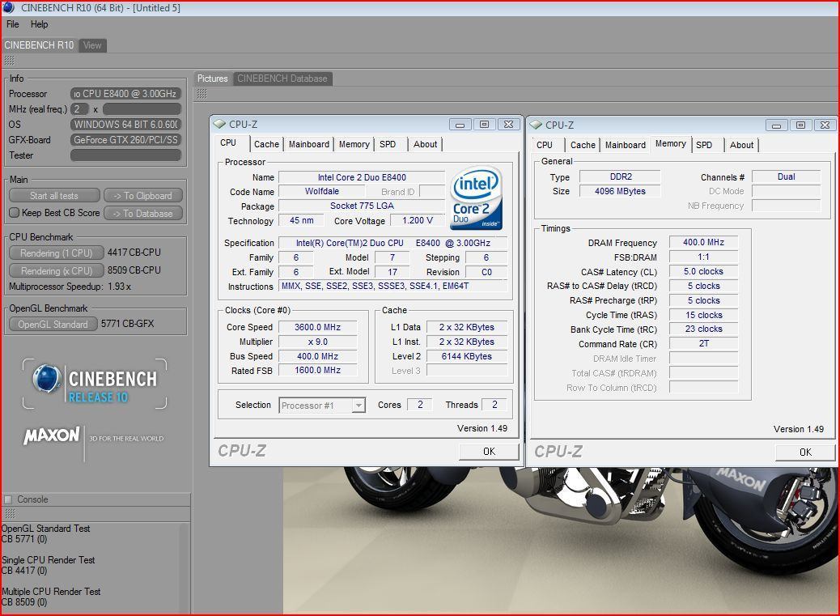This screenshot has height=616, width=840.
Task: Click the right CPU-Z window title icon
Action: (536, 125)
